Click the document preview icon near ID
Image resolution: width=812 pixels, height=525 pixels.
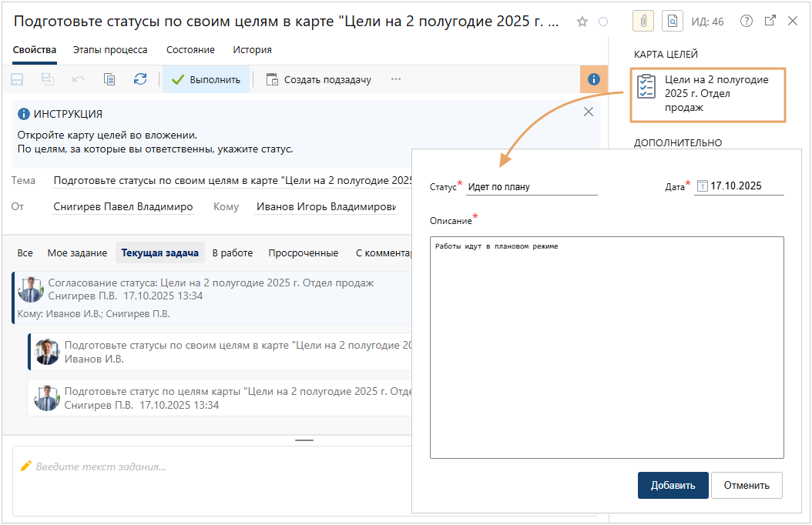click(673, 22)
